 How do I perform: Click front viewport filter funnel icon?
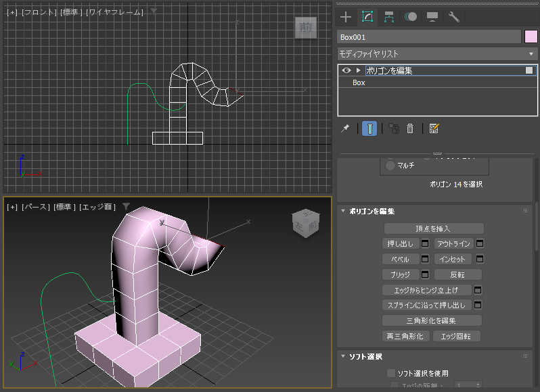154,11
